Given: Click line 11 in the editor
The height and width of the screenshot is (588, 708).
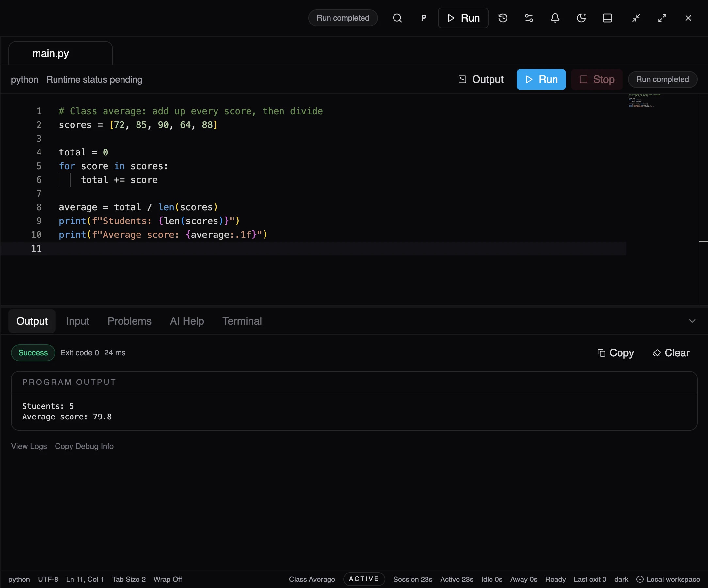Looking at the screenshot, I should coord(313,249).
